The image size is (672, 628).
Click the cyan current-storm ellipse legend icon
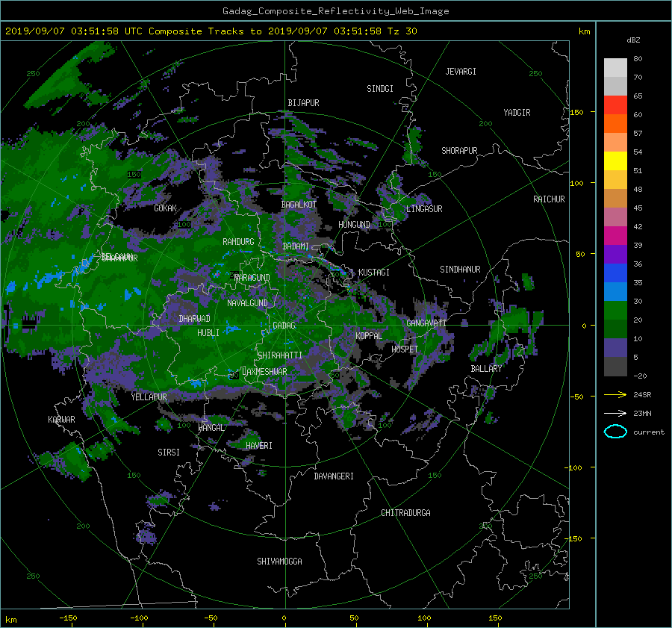coord(615,432)
